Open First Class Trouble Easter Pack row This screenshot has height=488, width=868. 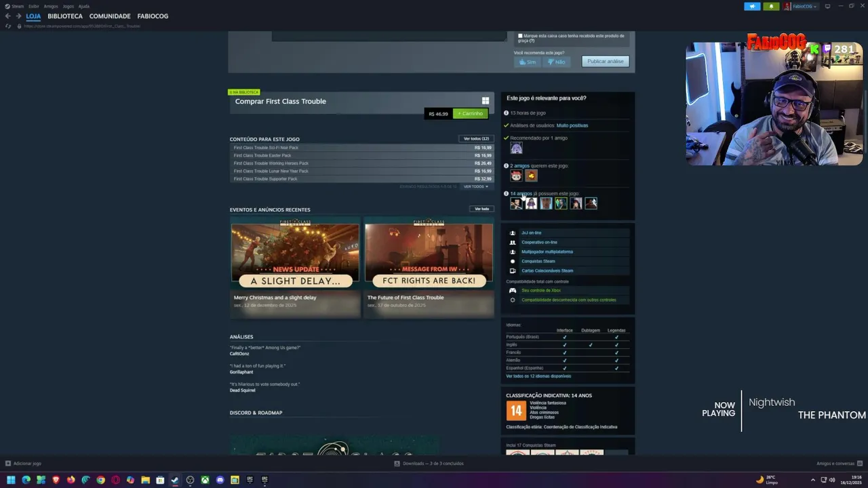362,155
